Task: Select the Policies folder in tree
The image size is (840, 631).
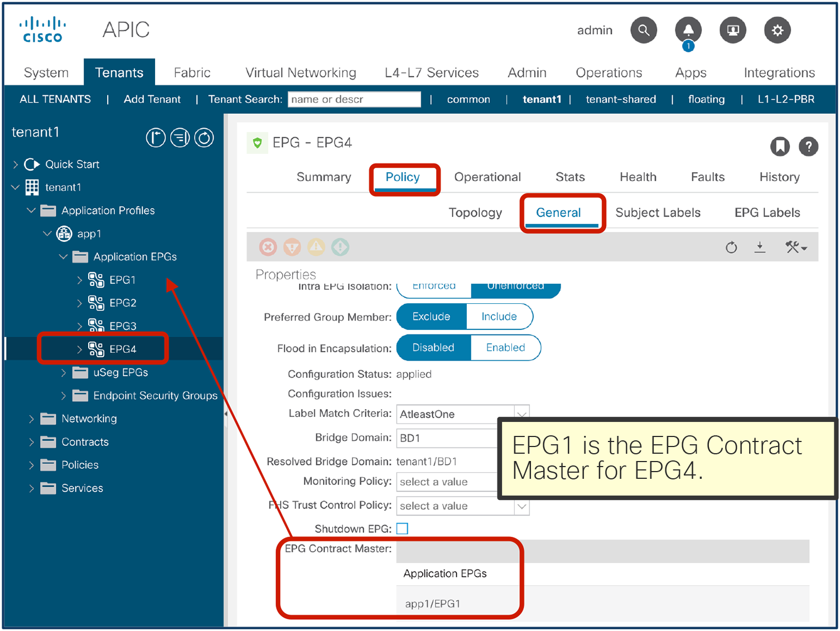Action: [x=80, y=465]
